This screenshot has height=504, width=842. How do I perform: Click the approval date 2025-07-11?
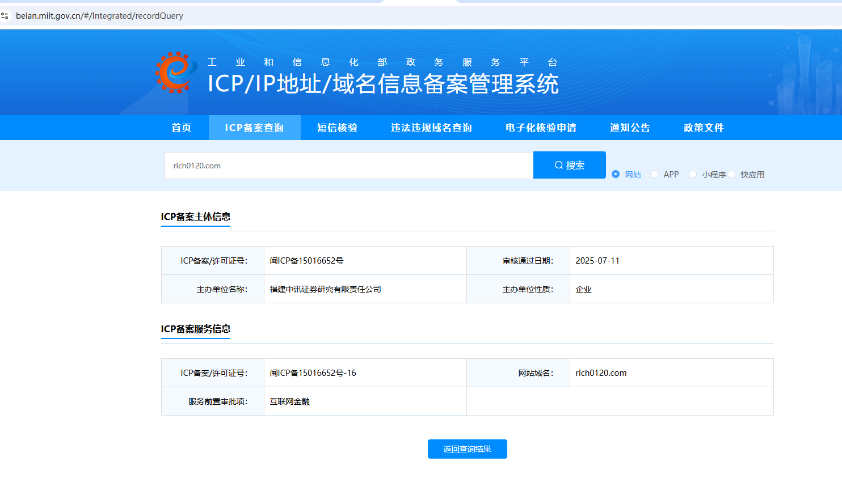point(597,261)
